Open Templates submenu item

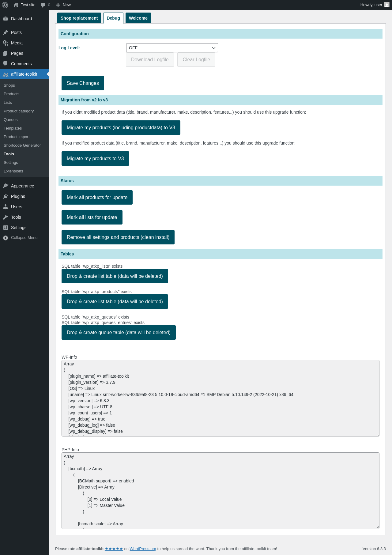pyautogui.click(x=13, y=128)
